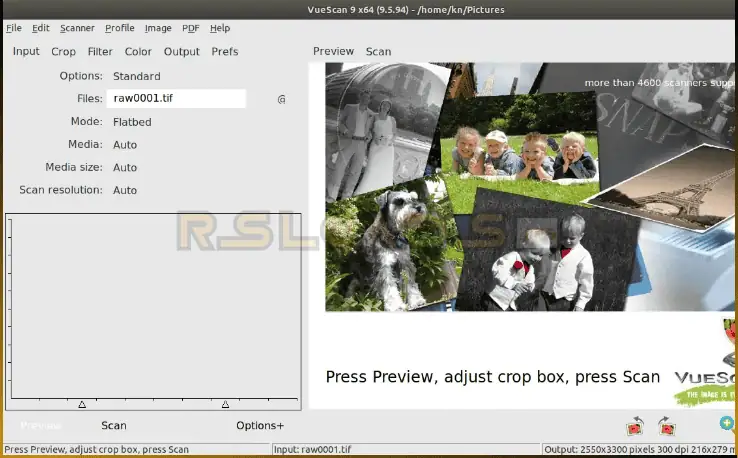Viewport: 738px width, 458px height.
Task: Click the @ browse icon beside Files field
Action: (x=281, y=99)
